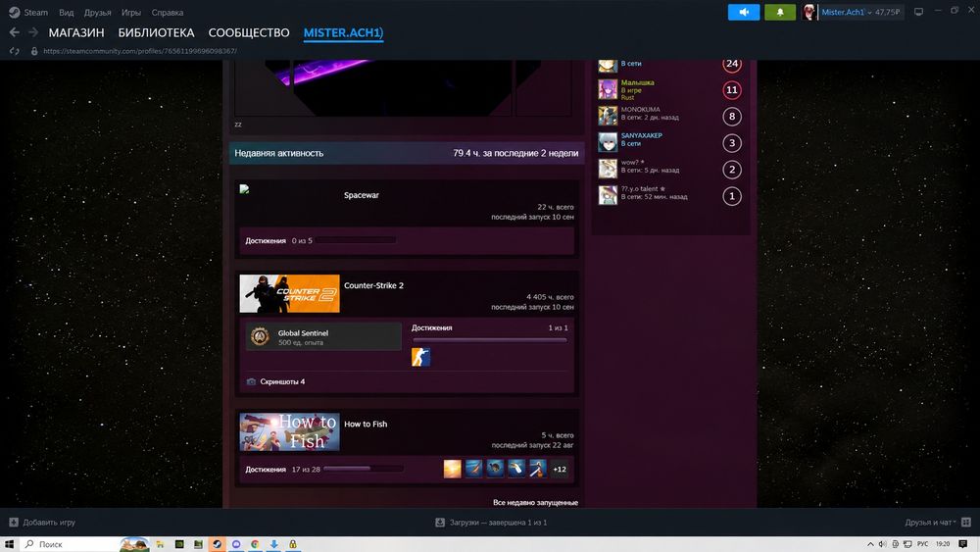Click the monitor icon for Big Picture mode
The image size is (980, 552).
(919, 12)
